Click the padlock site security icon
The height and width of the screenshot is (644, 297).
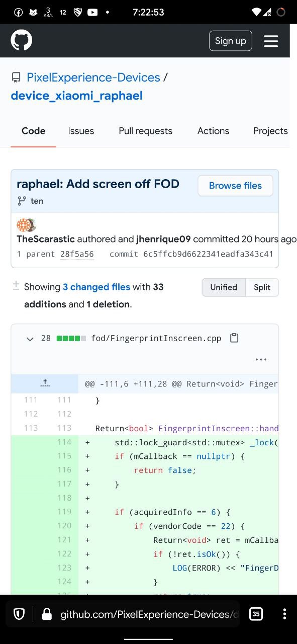coord(47,614)
